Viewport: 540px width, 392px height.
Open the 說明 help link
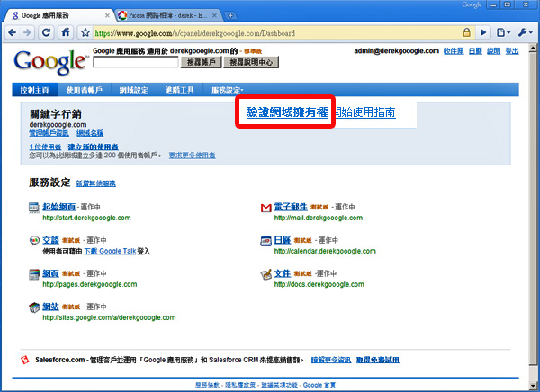(x=493, y=51)
